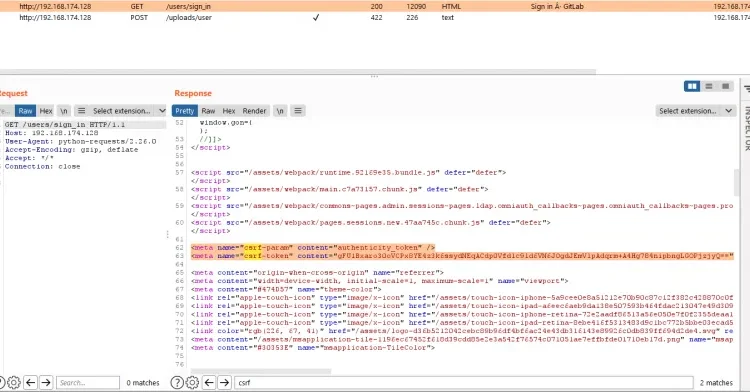Open Request search settings gear icon
The image size is (750, 392).
click(x=14, y=382)
